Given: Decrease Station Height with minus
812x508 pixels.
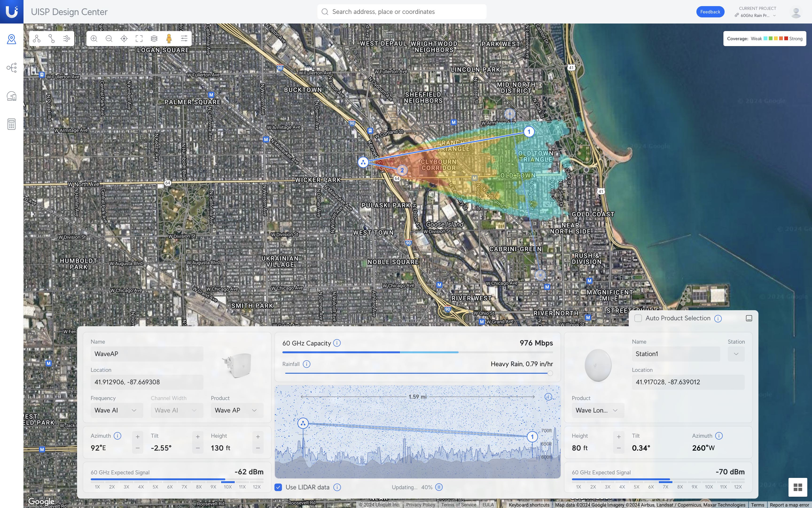Looking at the screenshot, I should coord(619,448).
